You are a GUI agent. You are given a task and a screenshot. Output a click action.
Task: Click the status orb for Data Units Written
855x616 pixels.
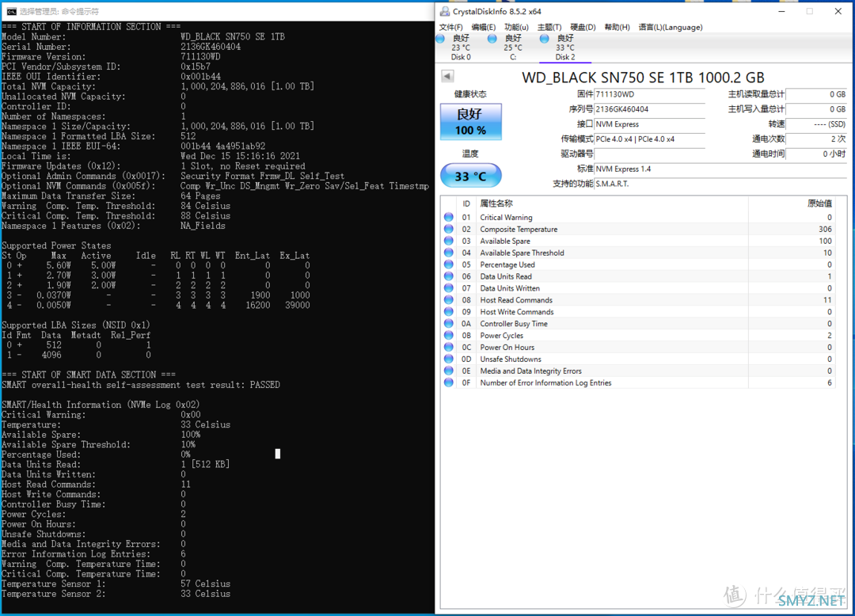pos(448,288)
